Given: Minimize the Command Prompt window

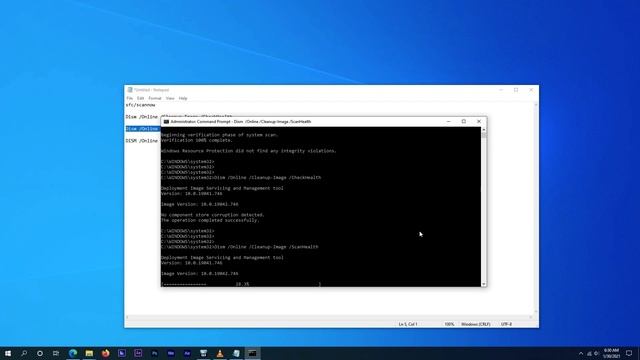Looking at the screenshot, I should point(449,122).
